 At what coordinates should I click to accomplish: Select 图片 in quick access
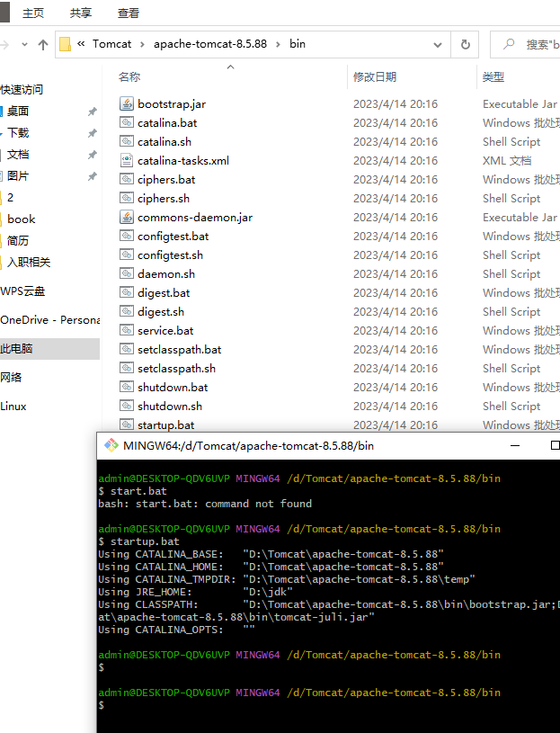coord(18,176)
